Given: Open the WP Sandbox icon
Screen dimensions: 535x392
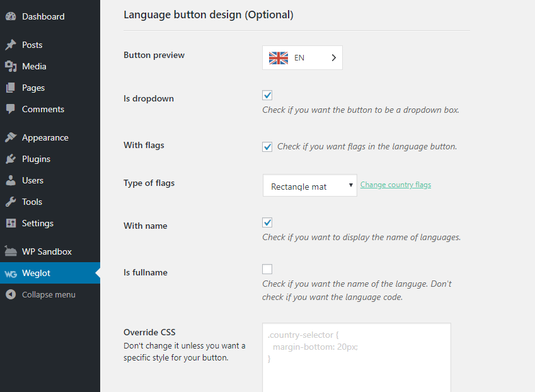Looking at the screenshot, I should tap(10, 251).
